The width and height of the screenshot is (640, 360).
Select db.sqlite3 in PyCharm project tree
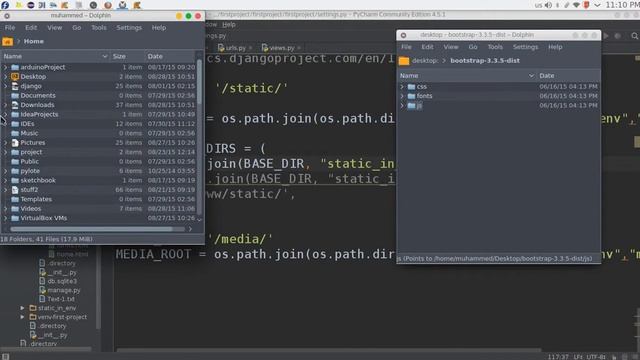pyautogui.click(x=62, y=281)
